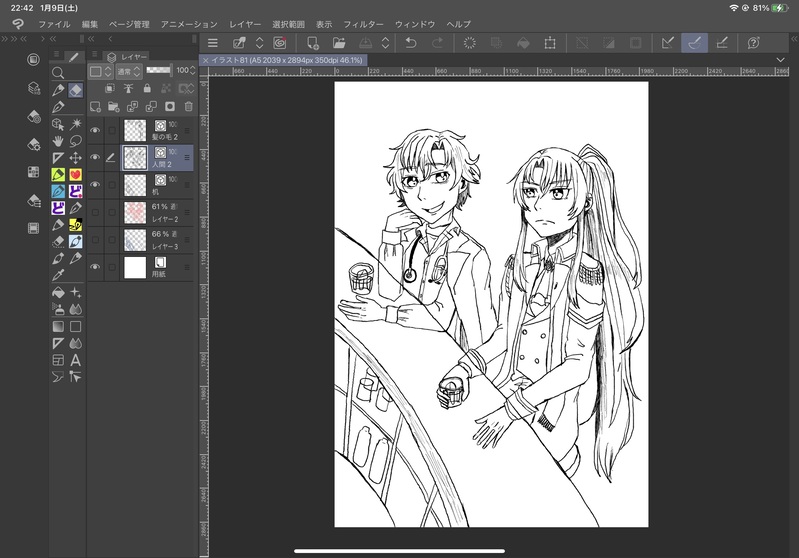Hide the 机 layer
Image resolution: width=799 pixels, height=558 pixels.
coord(95,185)
